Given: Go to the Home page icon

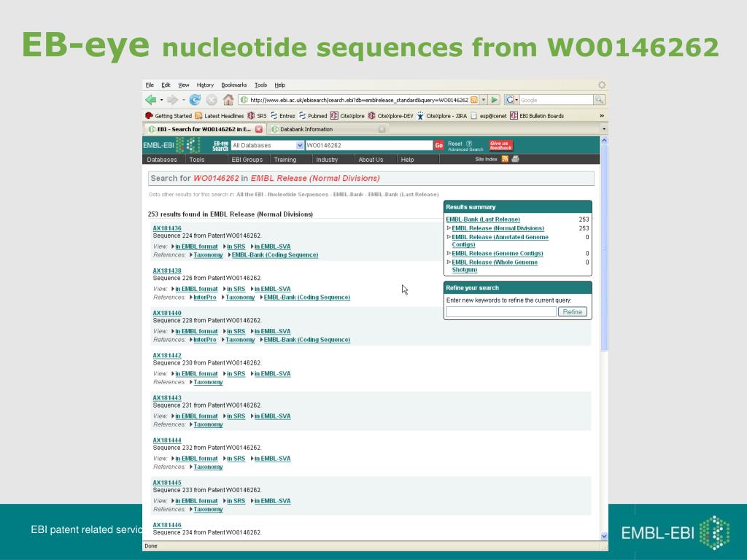Looking at the screenshot, I should [x=228, y=99].
